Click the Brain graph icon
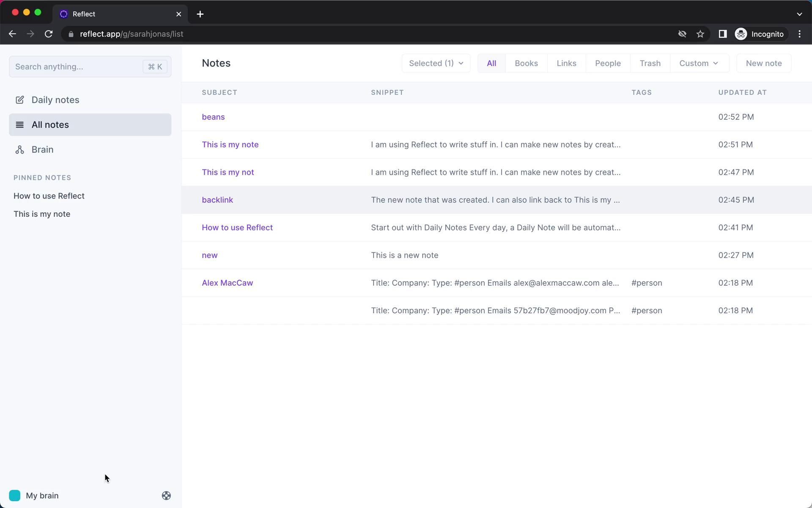 [19, 150]
